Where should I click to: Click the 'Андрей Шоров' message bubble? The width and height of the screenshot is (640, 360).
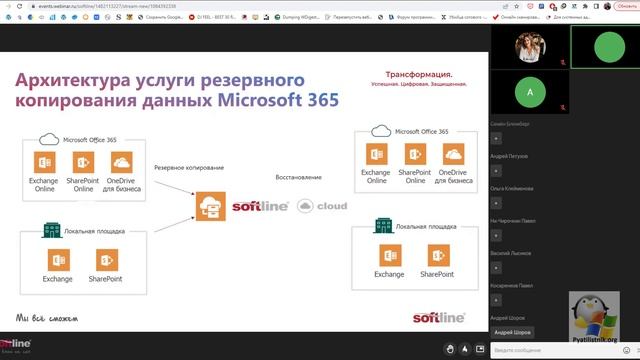point(512,332)
